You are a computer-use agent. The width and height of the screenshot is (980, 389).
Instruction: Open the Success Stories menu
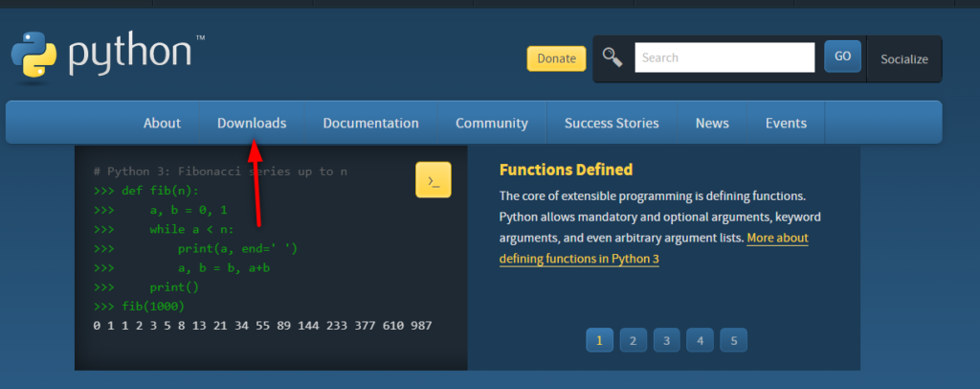point(612,124)
